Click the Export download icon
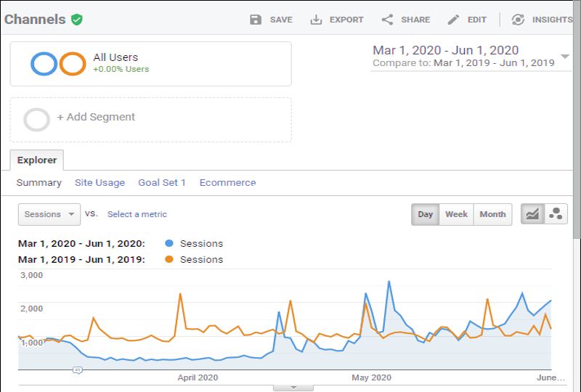The height and width of the screenshot is (392, 581). [316, 20]
